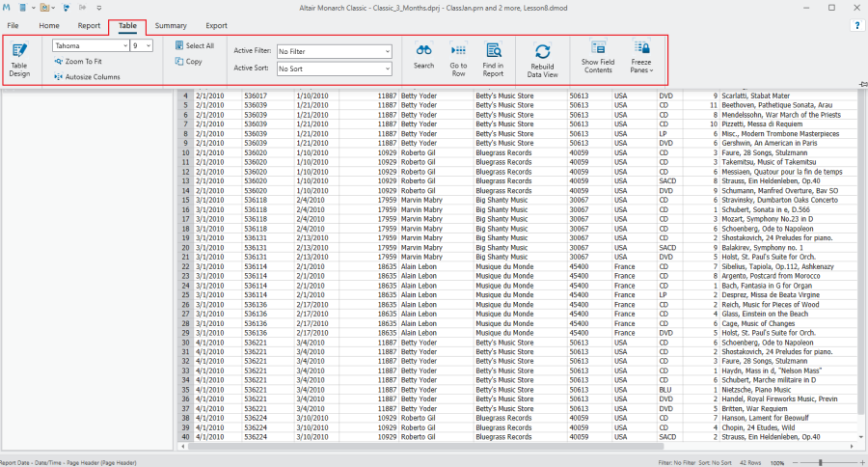Screen dimensions: 868x467
Task: Click the Go to Row icon
Action: click(458, 57)
